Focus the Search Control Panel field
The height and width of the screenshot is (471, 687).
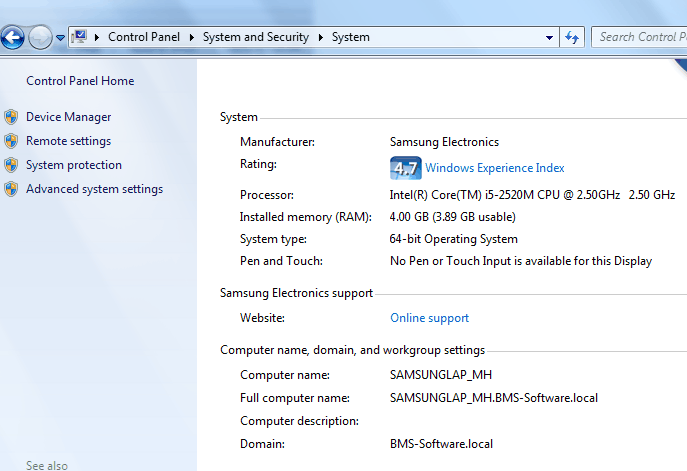tap(640, 37)
